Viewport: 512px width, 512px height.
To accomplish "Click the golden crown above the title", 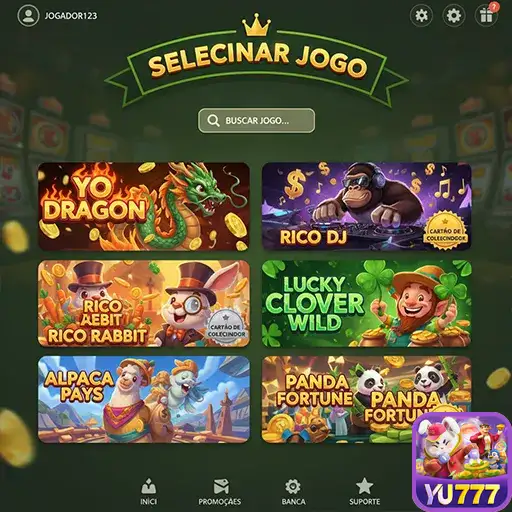I will (256, 25).
